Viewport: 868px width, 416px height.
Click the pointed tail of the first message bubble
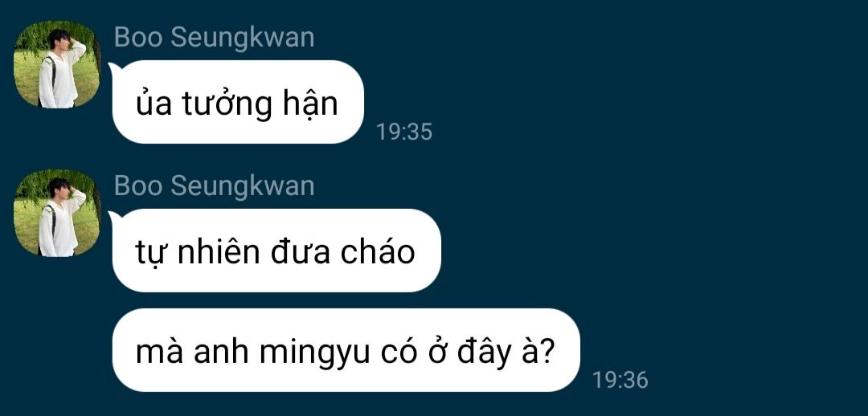(x=113, y=68)
